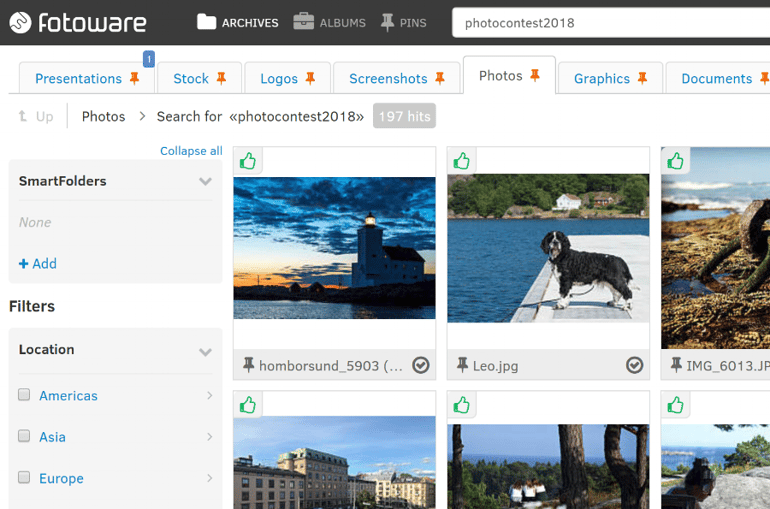The image size is (770, 509).
Task: Switch to the Documents tab
Action: [x=716, y=79]
